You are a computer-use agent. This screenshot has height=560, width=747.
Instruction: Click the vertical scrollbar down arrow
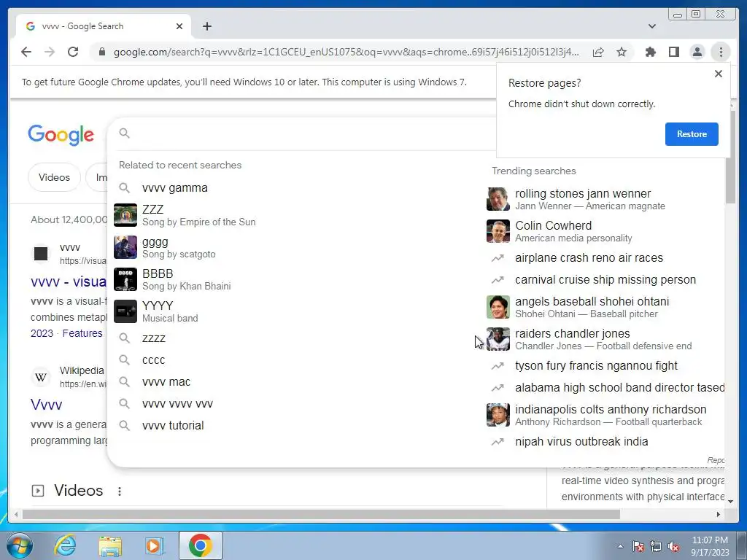pos(730,502)
